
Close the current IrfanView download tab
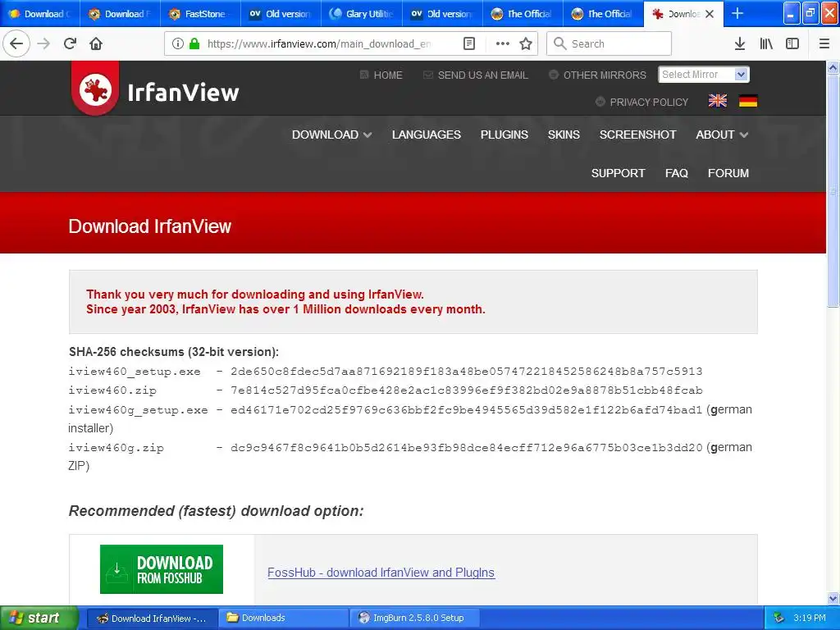(x=710, y=14)
